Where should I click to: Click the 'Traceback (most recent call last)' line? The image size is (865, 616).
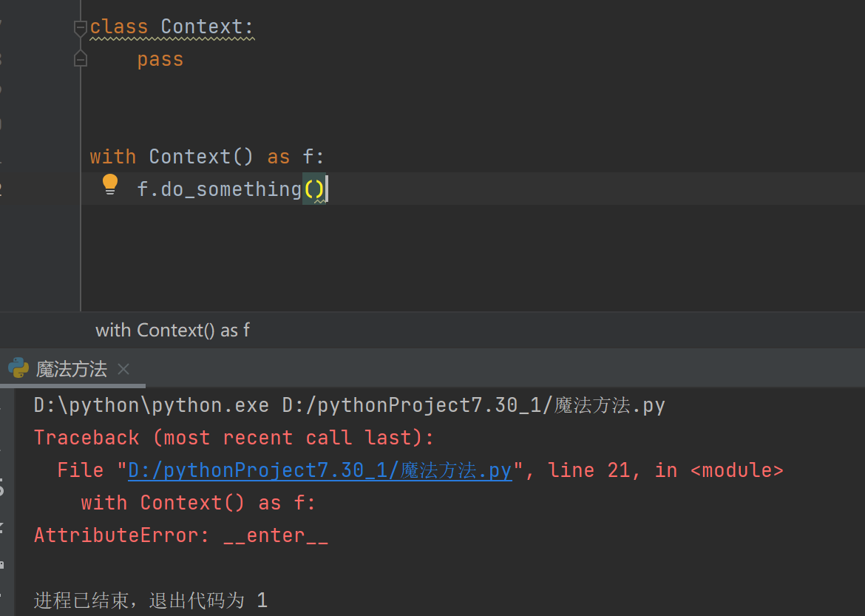(x=234, y=438)
